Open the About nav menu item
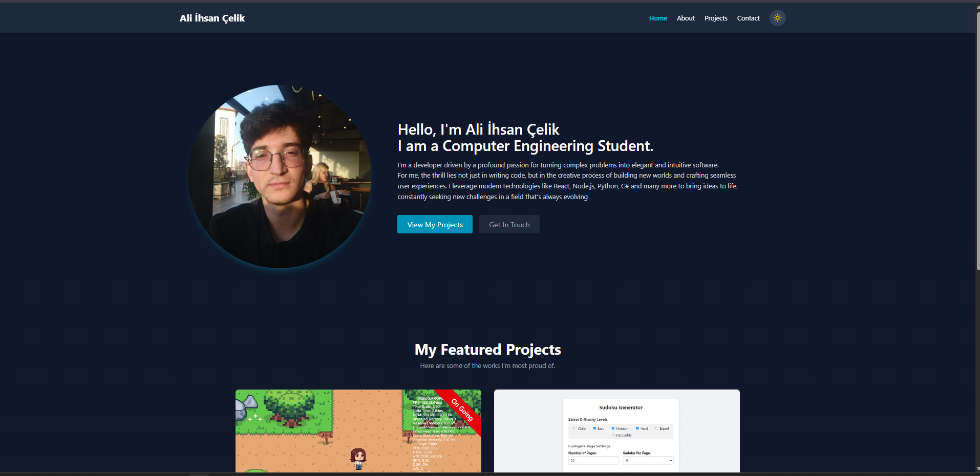This screenshot has height=476, width=980. coord(686,18)
